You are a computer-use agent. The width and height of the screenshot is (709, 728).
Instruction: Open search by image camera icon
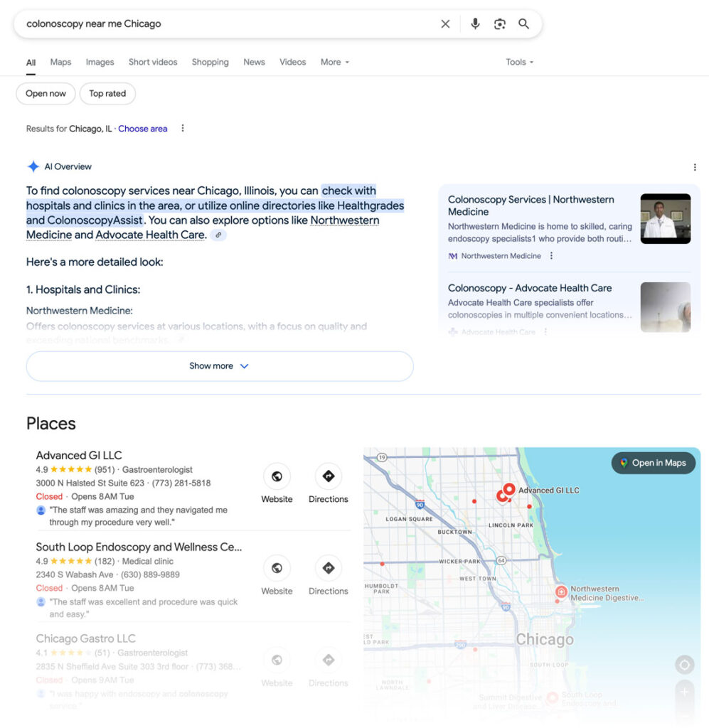pos(500,23)
